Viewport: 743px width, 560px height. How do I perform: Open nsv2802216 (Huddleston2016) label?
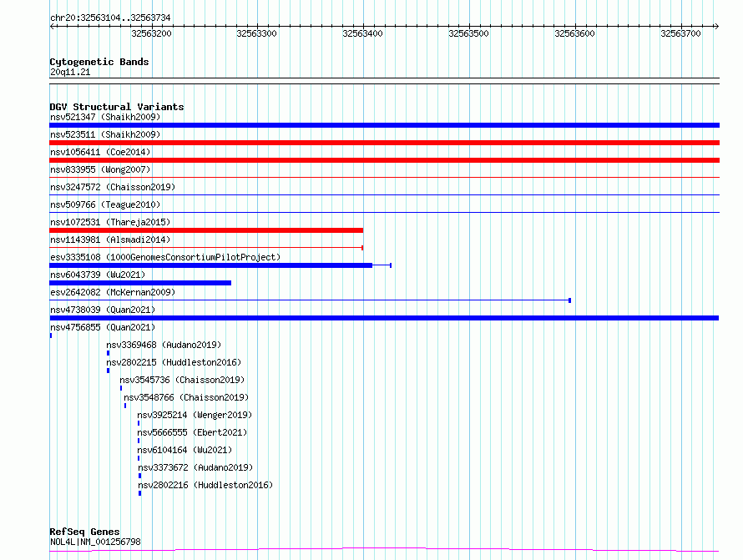(x=205, y=485)
